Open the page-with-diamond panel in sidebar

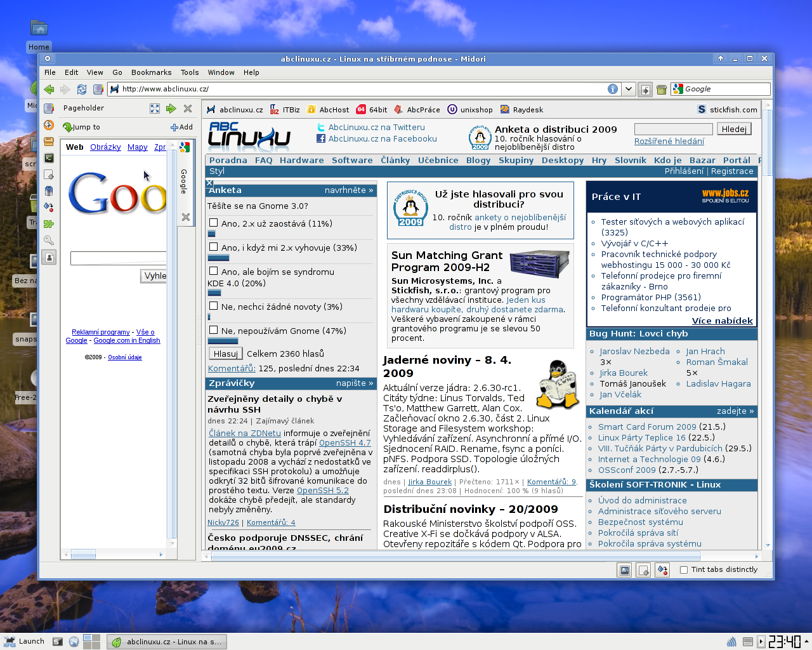pyautogui.click(x=49, y=175)
